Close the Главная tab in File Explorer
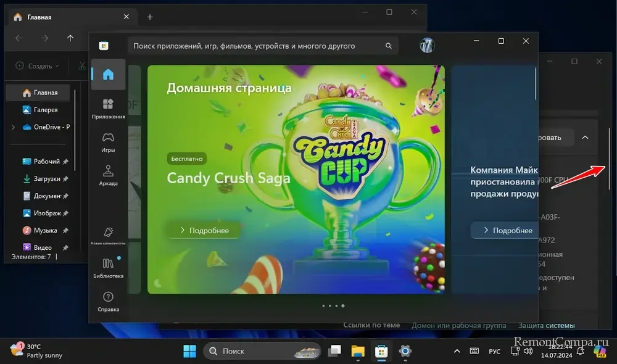Screen dimensions: 617x364 tap(126, 17)
